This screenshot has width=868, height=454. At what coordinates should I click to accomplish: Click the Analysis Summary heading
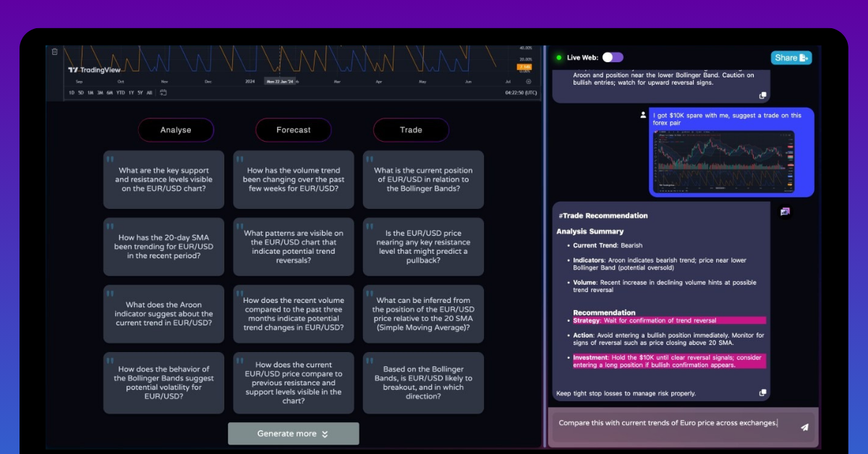(x=590, y=231)
